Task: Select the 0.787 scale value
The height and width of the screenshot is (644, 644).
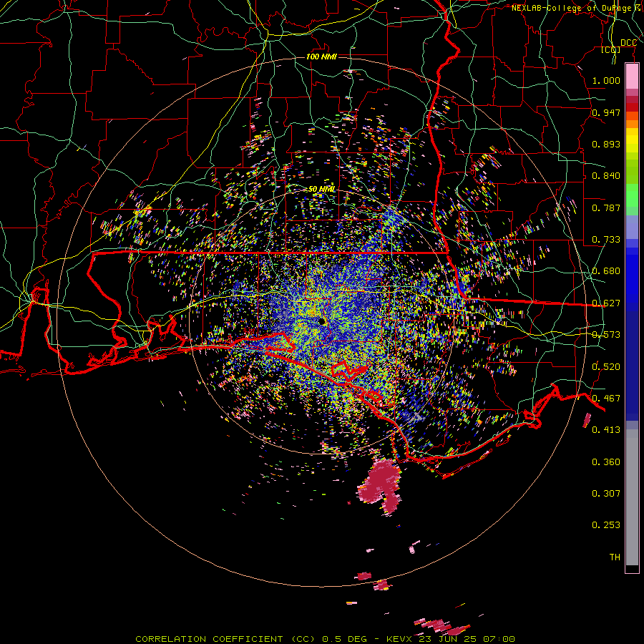Action: tap(606, 208)
